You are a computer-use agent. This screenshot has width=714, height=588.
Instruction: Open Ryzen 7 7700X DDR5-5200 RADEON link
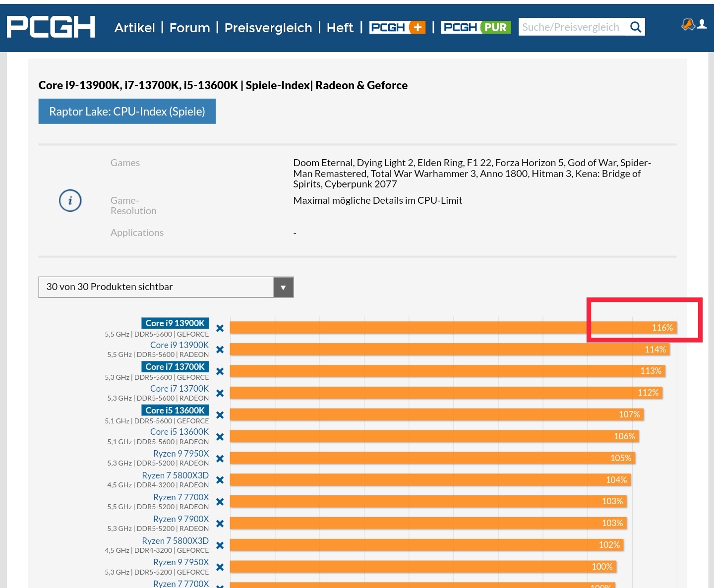click(x=181, y=497)
